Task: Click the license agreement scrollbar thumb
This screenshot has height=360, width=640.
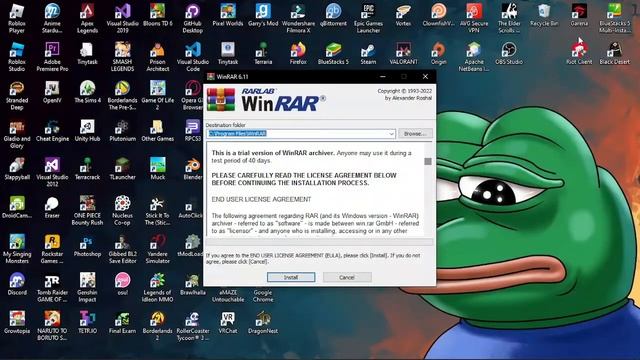Action: tap(428, 161)
